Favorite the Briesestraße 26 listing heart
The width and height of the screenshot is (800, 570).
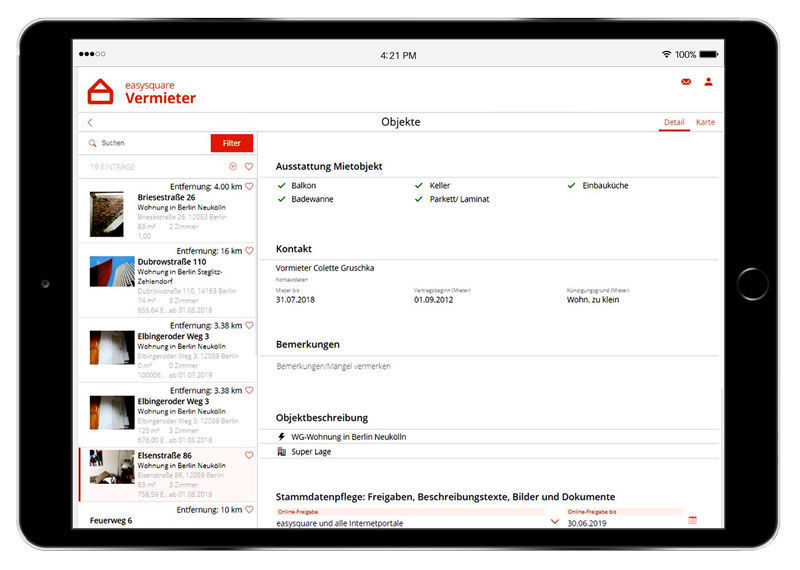coord(249,186)
